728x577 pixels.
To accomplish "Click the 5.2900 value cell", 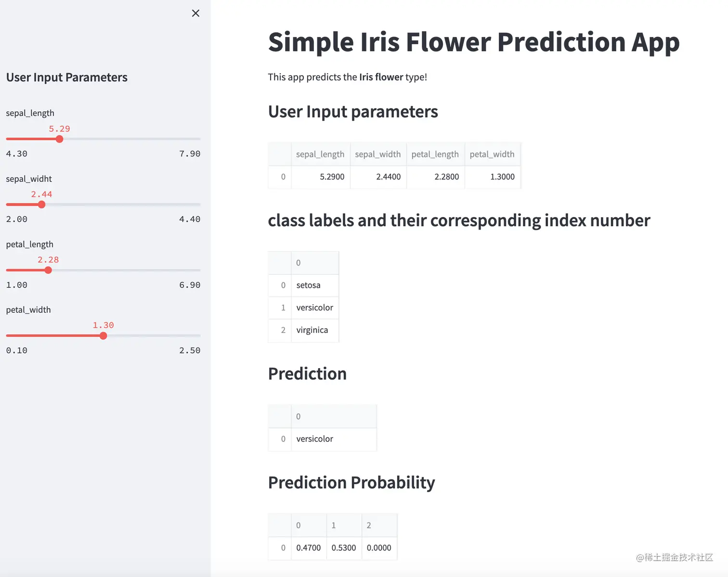I will [x=332, y=177].
